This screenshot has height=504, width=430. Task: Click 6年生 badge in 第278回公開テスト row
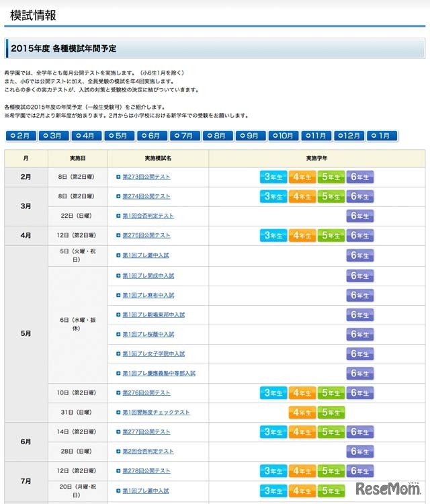coord(360,471)
